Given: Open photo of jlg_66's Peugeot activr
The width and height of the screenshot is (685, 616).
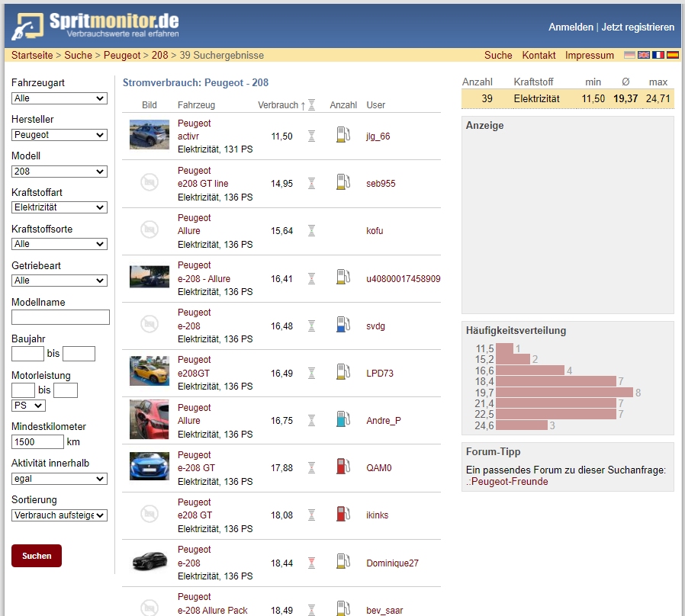Looking at the screenshot, I should [150, 135].
